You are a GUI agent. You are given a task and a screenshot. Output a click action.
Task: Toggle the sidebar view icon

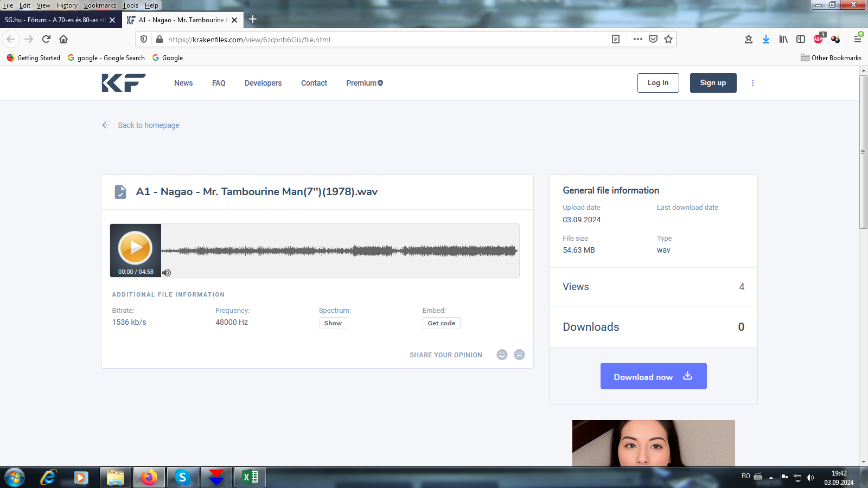click(x=801, y=39)
